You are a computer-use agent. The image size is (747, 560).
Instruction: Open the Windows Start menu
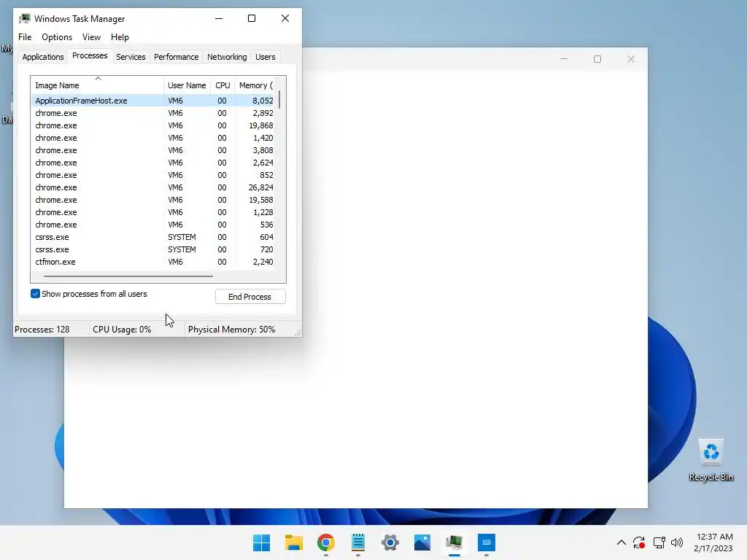pyautogui.click(x=262, y=542)
